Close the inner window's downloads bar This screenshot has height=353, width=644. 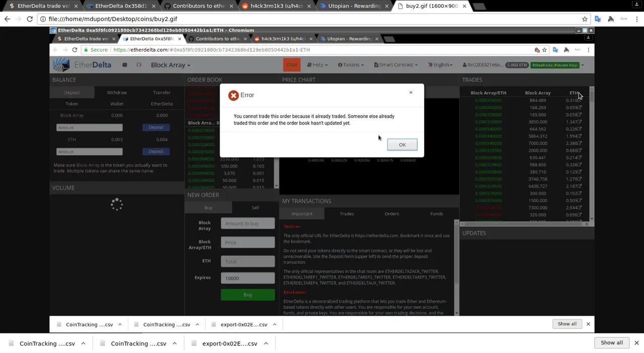(x=588, y=324)
